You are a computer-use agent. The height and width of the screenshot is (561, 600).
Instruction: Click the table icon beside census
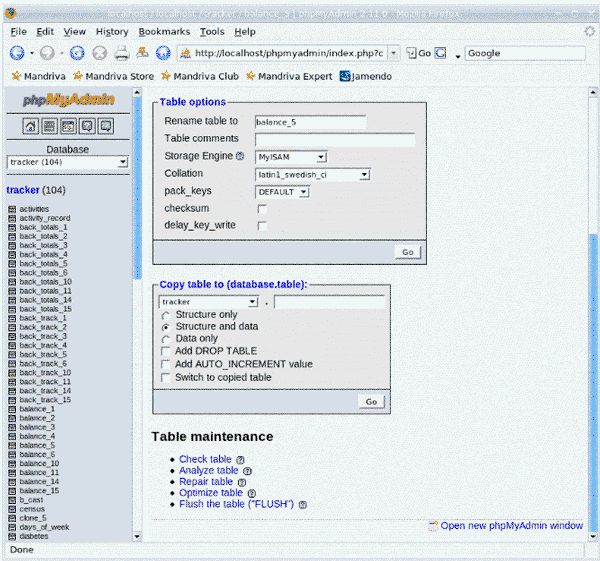[x=12, y=509]
